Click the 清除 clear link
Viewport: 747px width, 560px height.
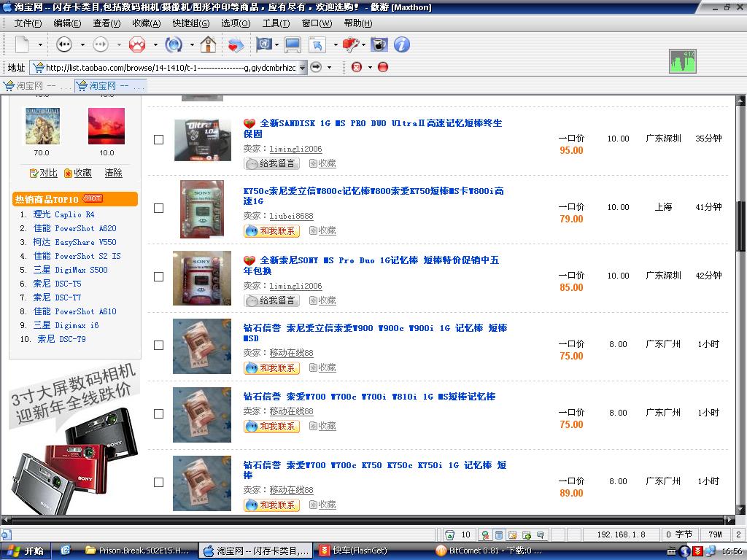pos(113,173)
